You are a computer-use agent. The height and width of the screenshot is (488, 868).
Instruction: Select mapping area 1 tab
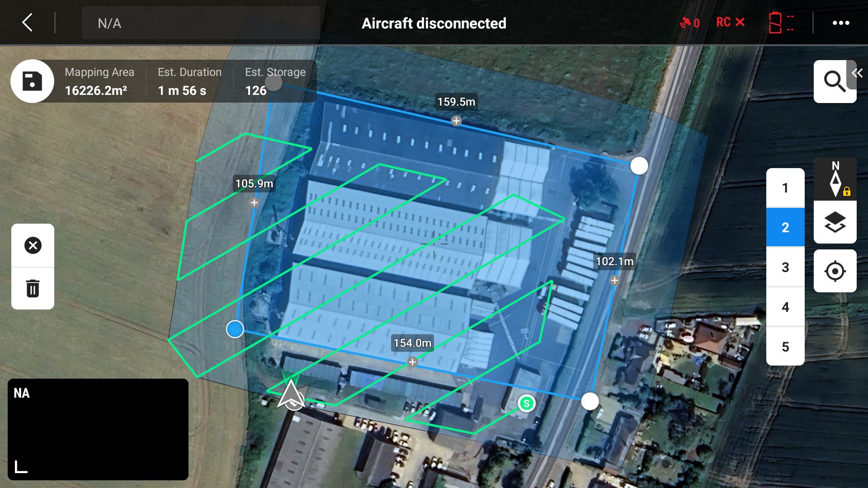[x=785, y=188]
